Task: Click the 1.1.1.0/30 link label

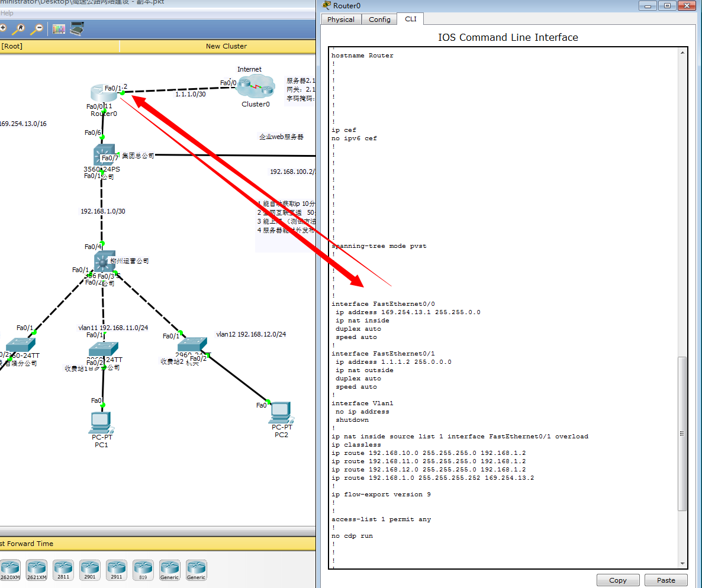Action: (x=191, y=94)
